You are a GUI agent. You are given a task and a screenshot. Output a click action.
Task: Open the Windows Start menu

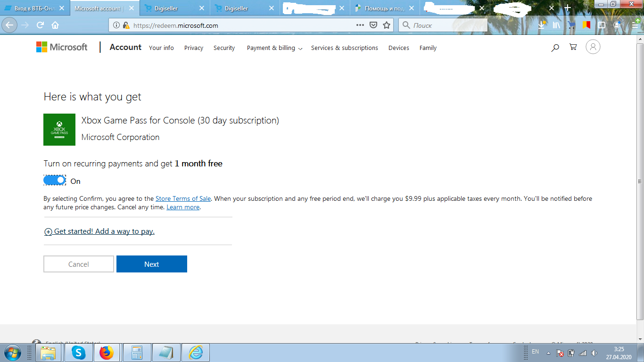point(12,352)
